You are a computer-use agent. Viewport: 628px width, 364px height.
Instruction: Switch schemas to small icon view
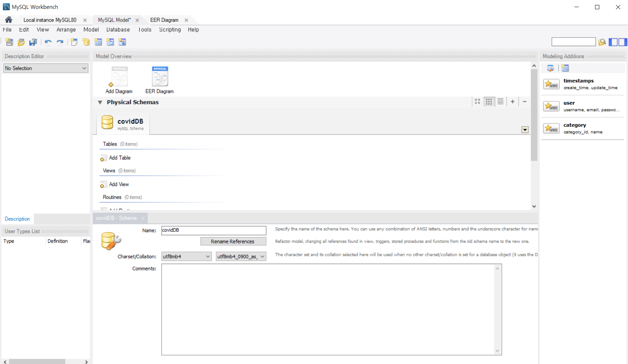[x=489, y=102]
